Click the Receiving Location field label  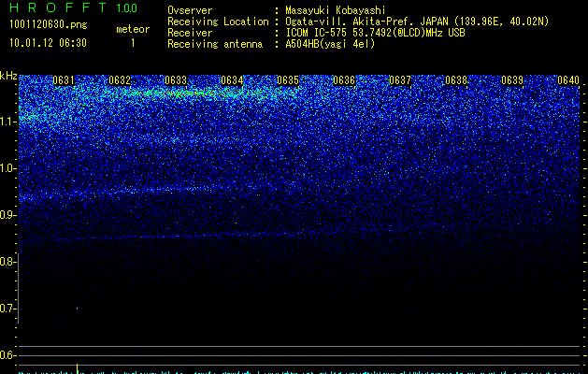point(218,22)
